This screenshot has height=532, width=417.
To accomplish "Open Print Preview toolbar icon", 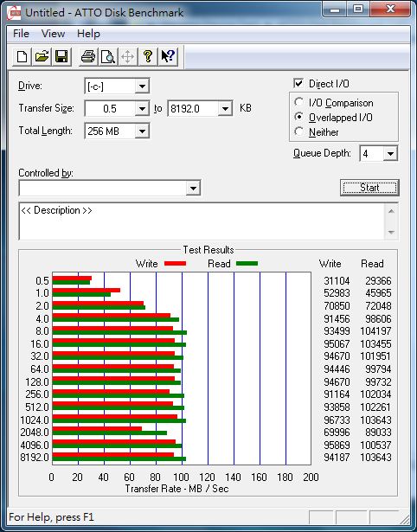I will pos(108,56).
